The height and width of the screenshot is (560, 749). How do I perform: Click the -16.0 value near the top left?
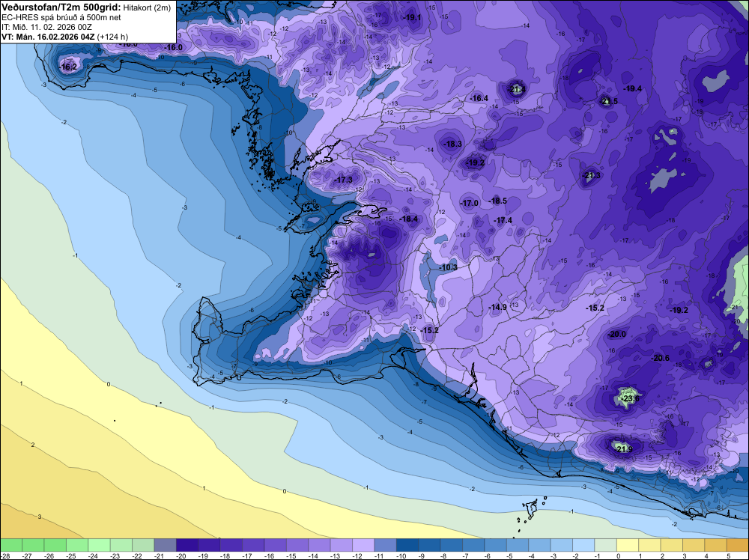(174, 48)
